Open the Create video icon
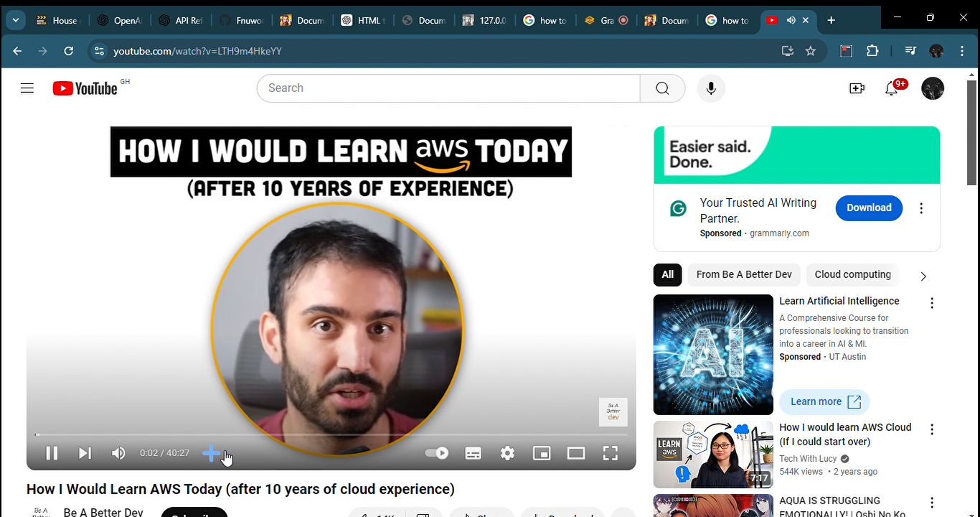Image resolution: width=980 pixels, height=517 pixels. [x=857, y=88]
